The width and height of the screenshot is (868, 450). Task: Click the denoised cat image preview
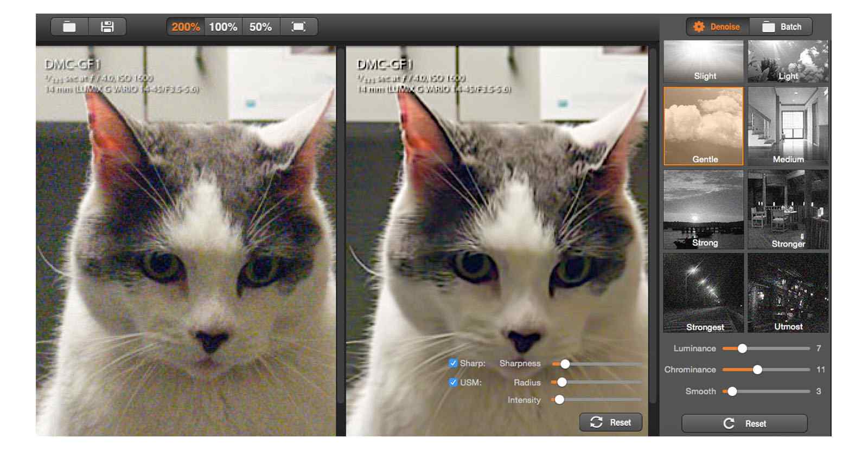pos(497,241)
